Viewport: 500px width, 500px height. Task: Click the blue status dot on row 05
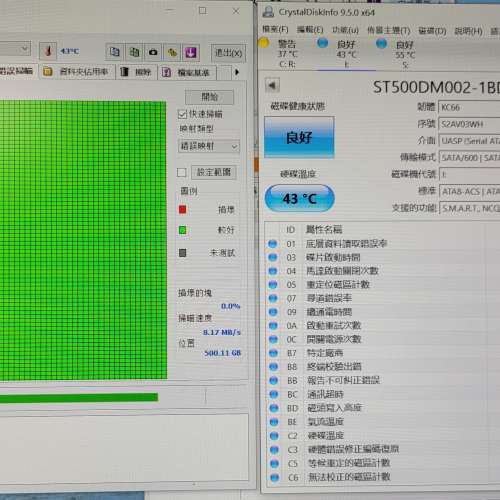click(x=273, y=285)
